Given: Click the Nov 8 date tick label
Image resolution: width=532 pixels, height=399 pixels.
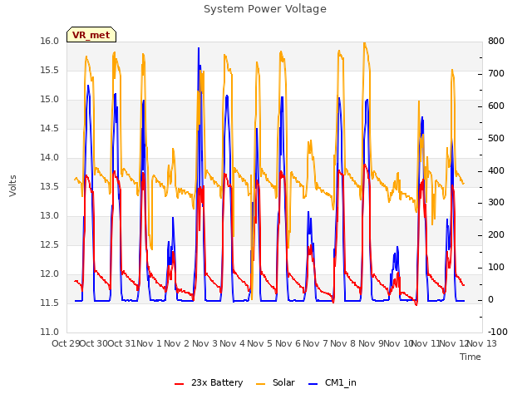Looking at the screenshot, I should [x=343, y=343].
